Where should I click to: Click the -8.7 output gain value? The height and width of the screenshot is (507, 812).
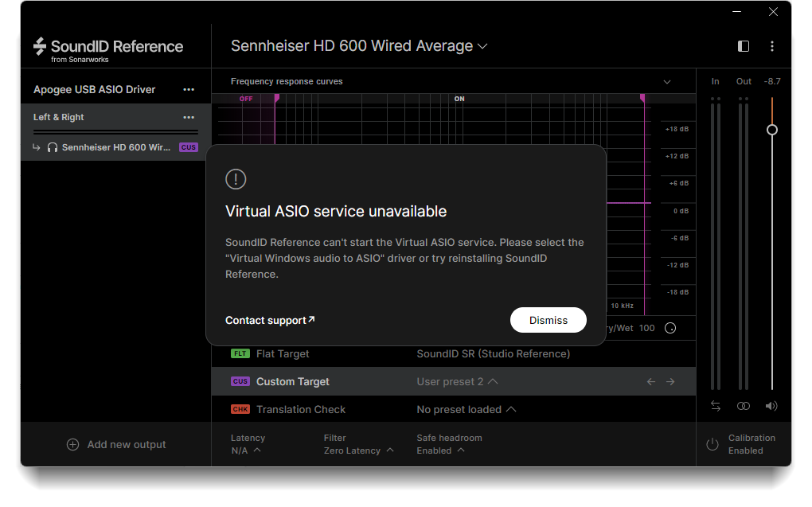coord(771,82)
